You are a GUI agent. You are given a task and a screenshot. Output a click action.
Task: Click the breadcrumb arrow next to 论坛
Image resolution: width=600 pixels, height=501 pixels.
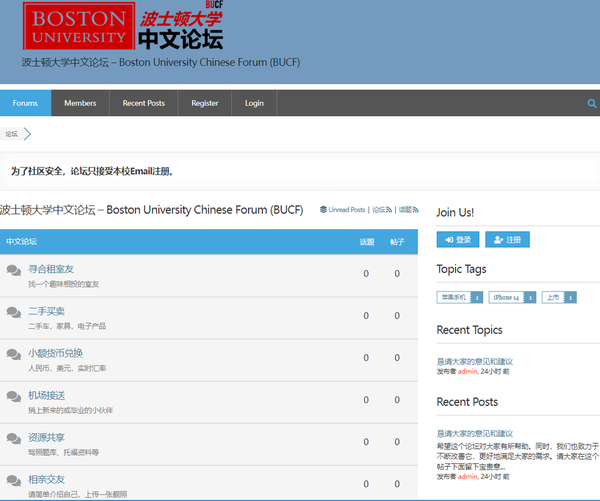click(x=27, y=134)
